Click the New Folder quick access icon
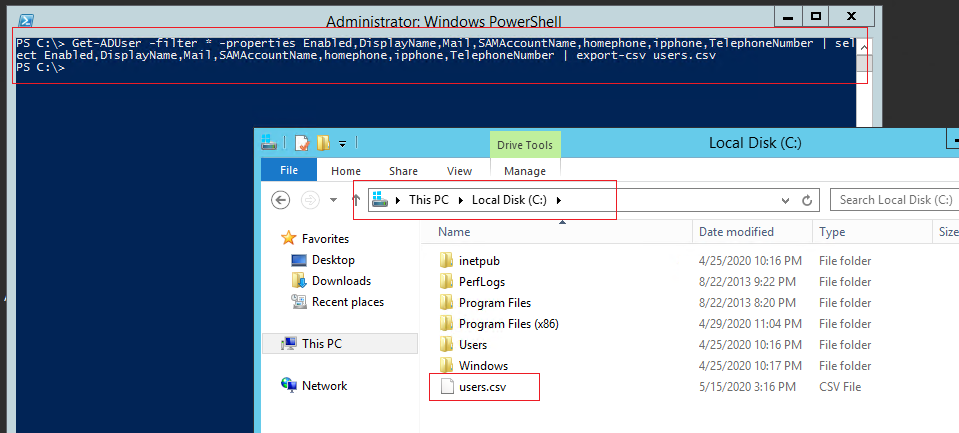The width and height of the screenshot is (959, 433). [x=323, y=143]
